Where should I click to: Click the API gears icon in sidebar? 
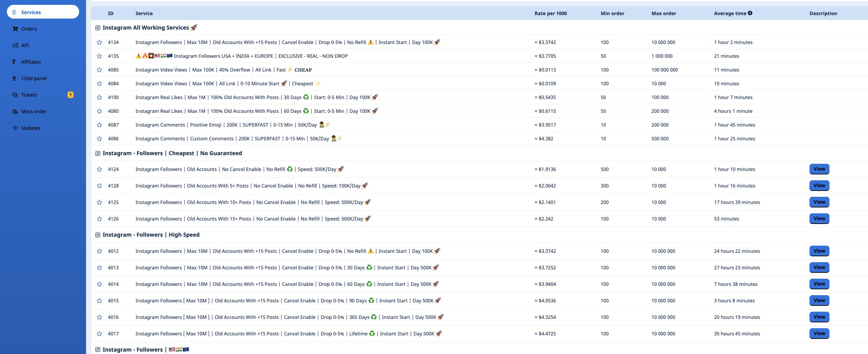pyautogui.click(x=15, y=45)
